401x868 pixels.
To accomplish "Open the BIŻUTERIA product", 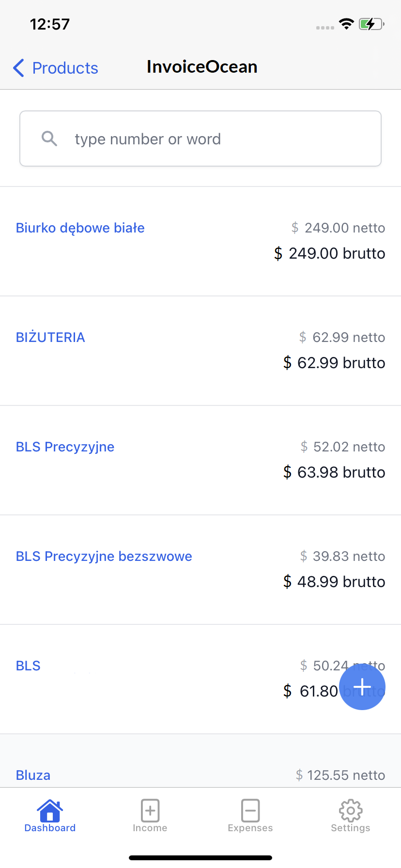I will (50, 337).
